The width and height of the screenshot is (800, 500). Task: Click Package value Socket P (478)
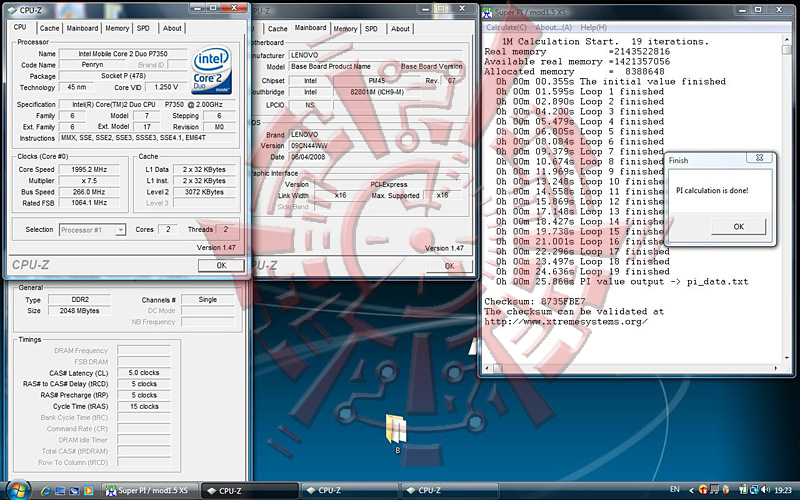(x=123, y=76)
